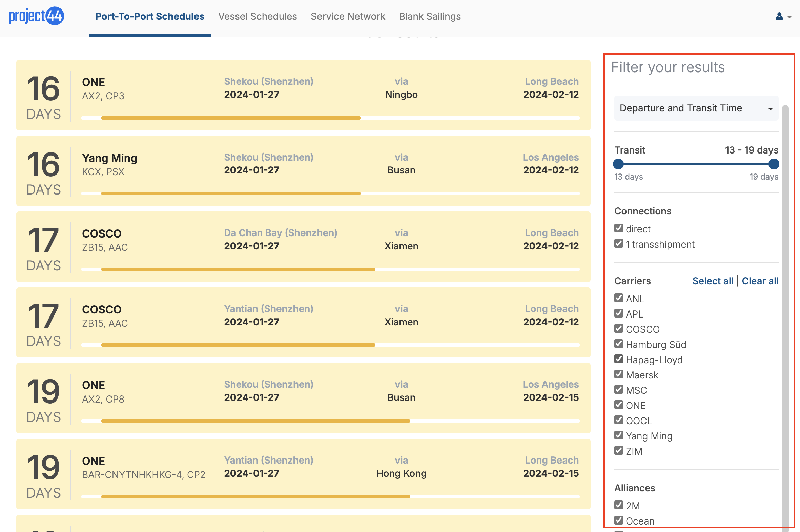Toggle the APL carrier checkbox
This screenshot has height=532, width=800.
618,313
